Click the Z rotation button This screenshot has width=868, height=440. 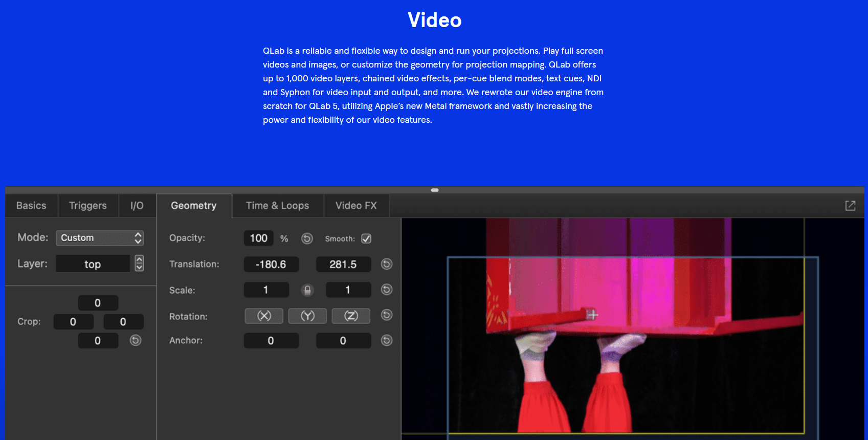(351, 316)
